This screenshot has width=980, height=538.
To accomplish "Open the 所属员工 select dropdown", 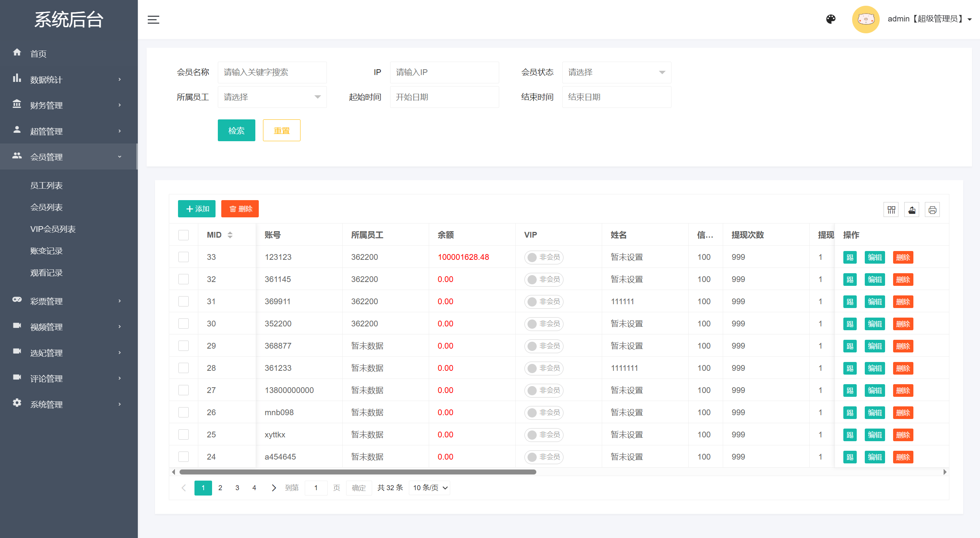I will point(272,97).
